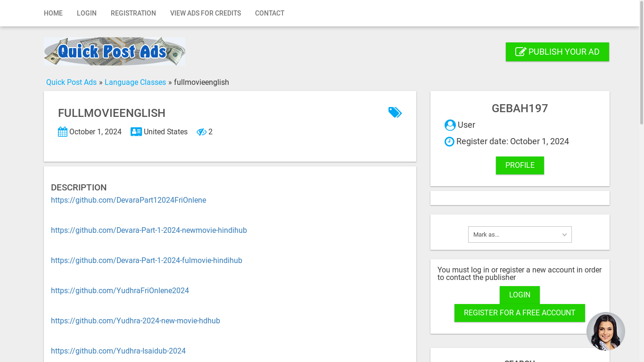Click REGISTER FOR A FREE ACCOUNT button
The height and width of the screenshot is (362, 644).
pyautogui.click(x=520, y=313)
